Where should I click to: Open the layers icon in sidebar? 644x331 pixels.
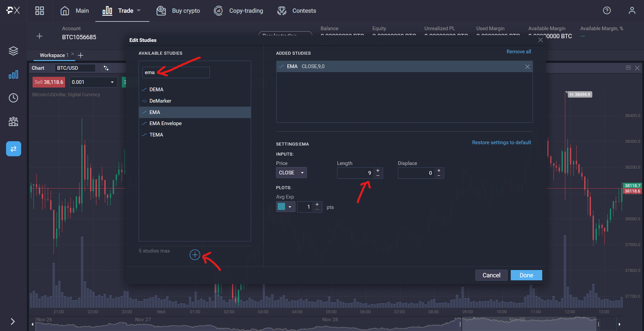13,51
